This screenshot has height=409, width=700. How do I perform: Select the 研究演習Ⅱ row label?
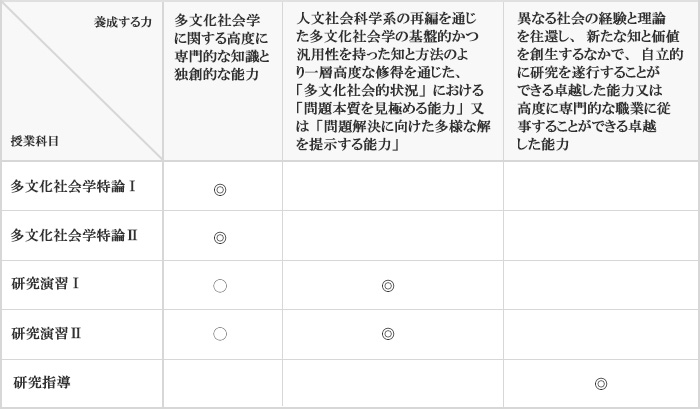point(46,333)
